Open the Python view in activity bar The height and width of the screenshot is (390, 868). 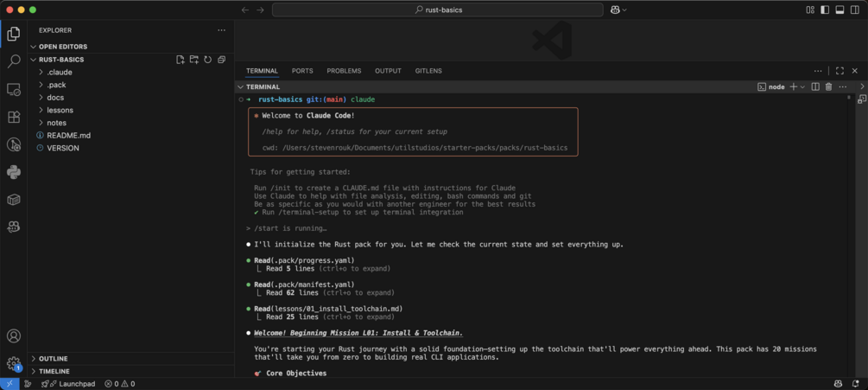point(13,172)
